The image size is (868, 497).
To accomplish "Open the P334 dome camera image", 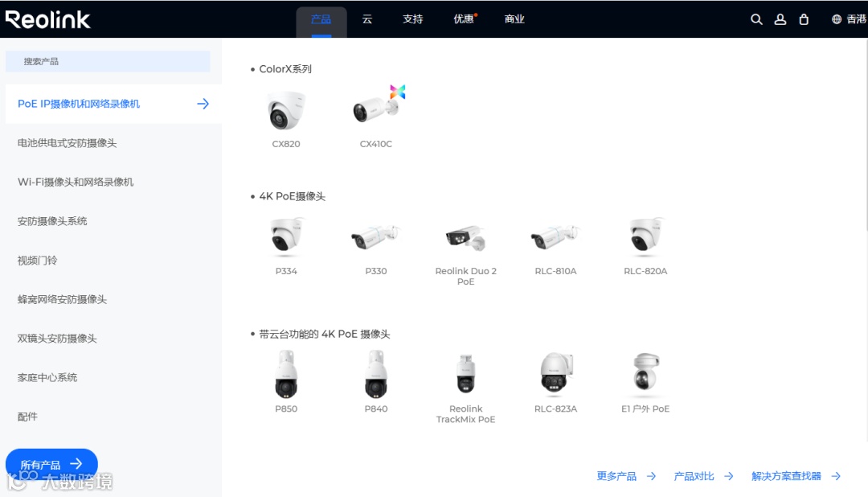I will [286, 236].
